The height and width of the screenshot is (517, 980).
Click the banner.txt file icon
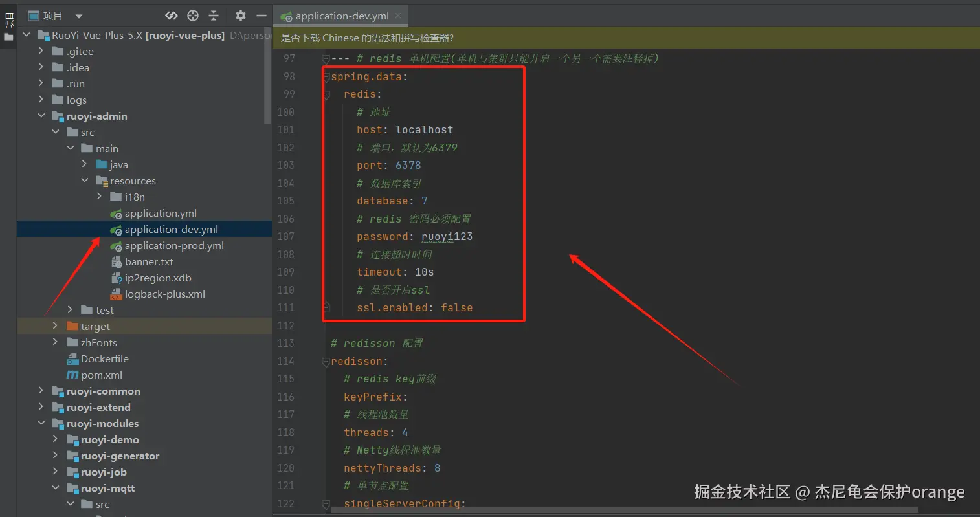[x=117, y=261]
